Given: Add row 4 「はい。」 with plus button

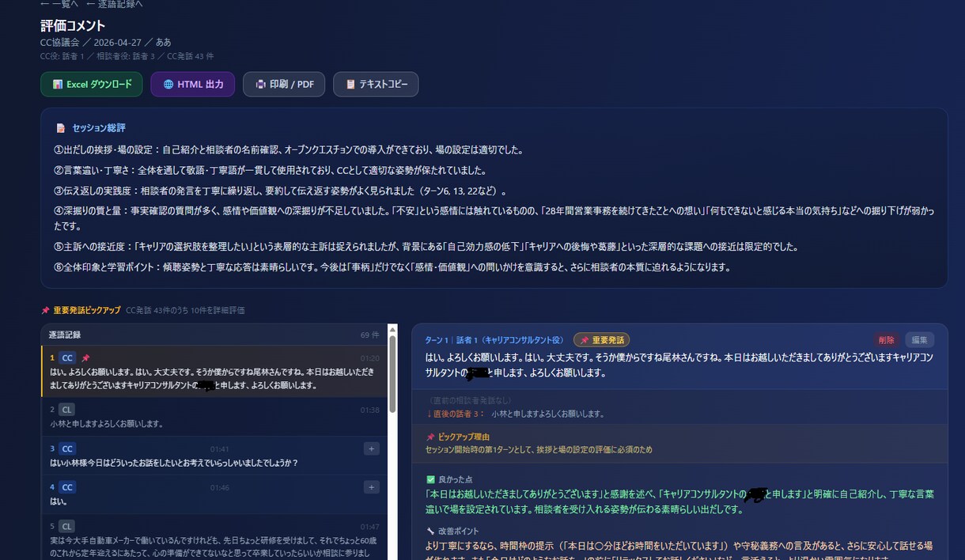Looking at the screenshot, I should [372, 487].
